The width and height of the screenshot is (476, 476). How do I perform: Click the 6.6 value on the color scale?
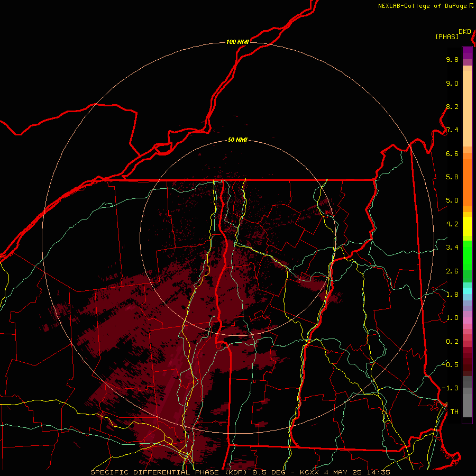452,153
